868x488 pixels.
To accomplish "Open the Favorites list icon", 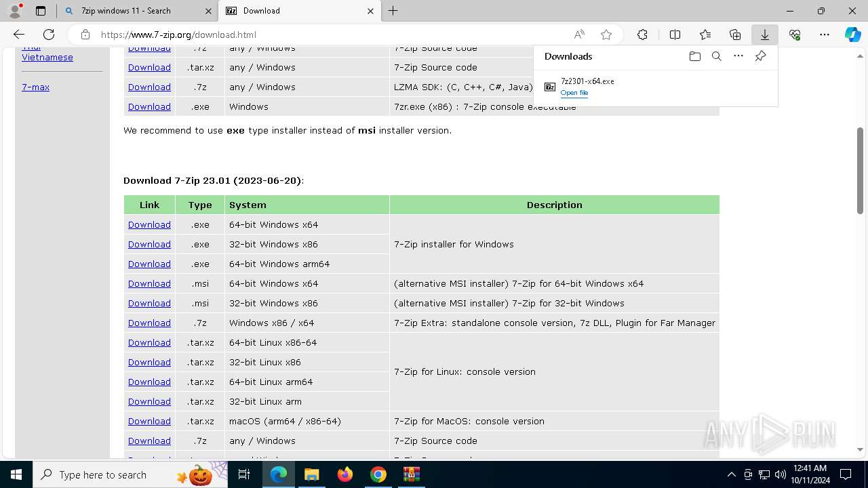I will pos(705,35).
